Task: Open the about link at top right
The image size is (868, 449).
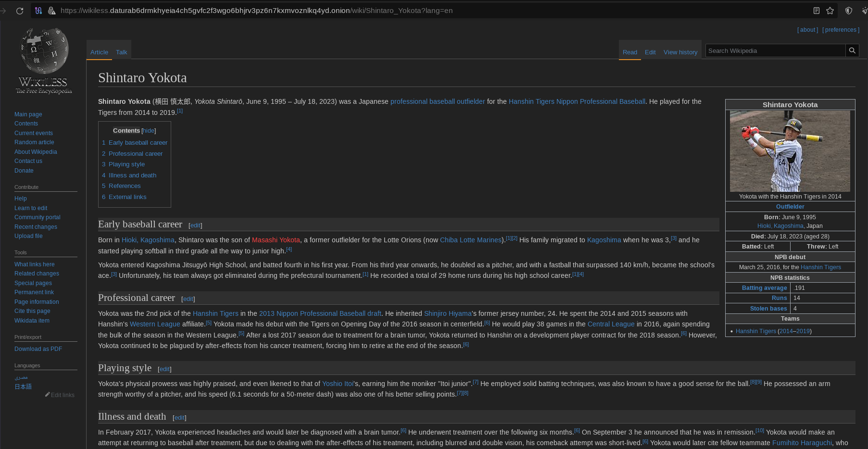Action: click(x=808, y=30)
